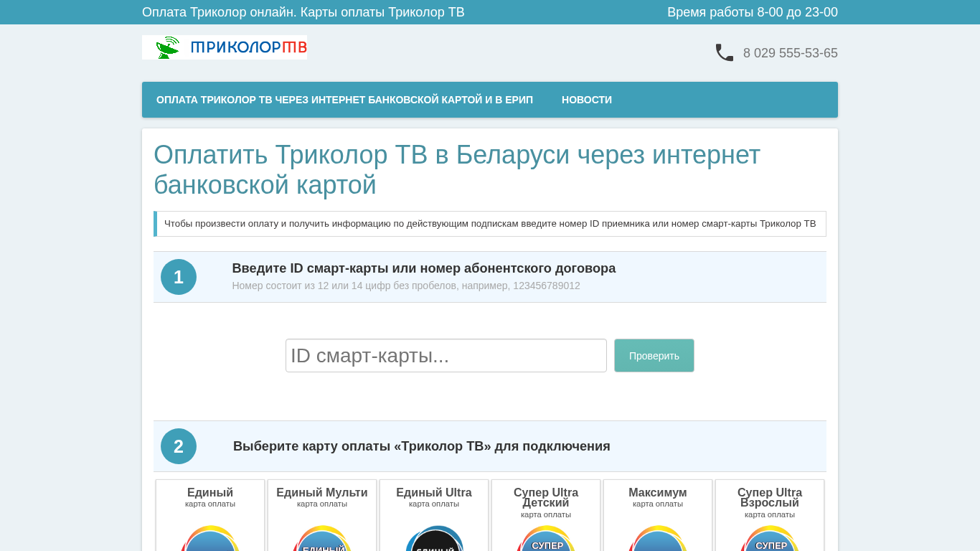Open the Супер Ultra Взрослый badge image
Screen dimensions: 980x551
(770, 538)
